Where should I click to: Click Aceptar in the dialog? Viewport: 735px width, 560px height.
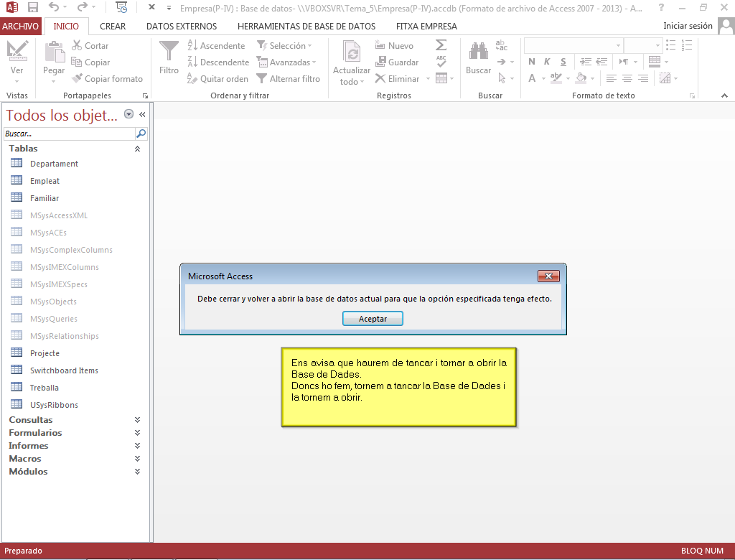point(373,319)
